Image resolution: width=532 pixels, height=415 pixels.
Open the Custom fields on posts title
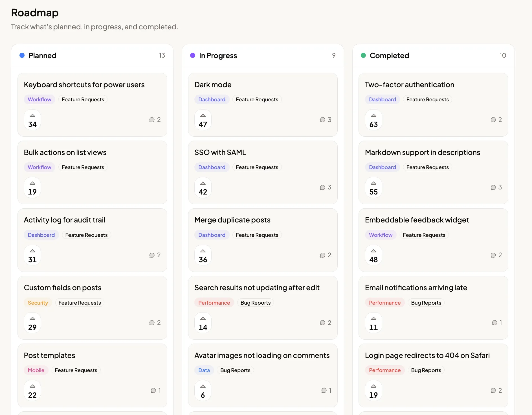pos(63,288)
